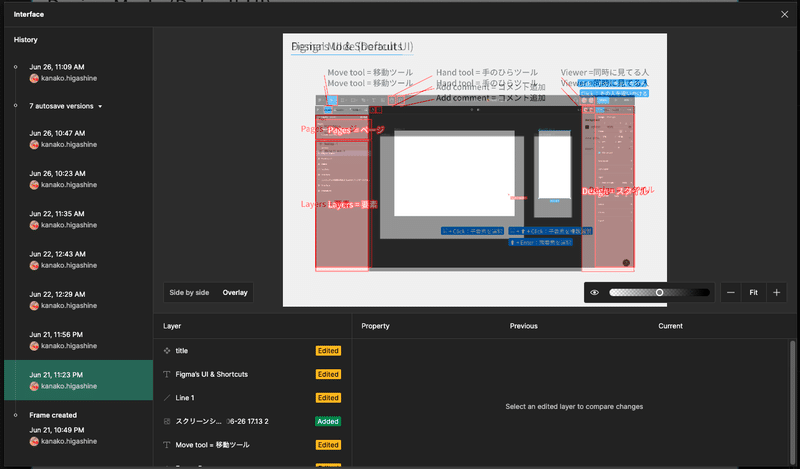Screen dimensions: 800x469
Task: Switch to Overlay view
Action: pos(235,292)
